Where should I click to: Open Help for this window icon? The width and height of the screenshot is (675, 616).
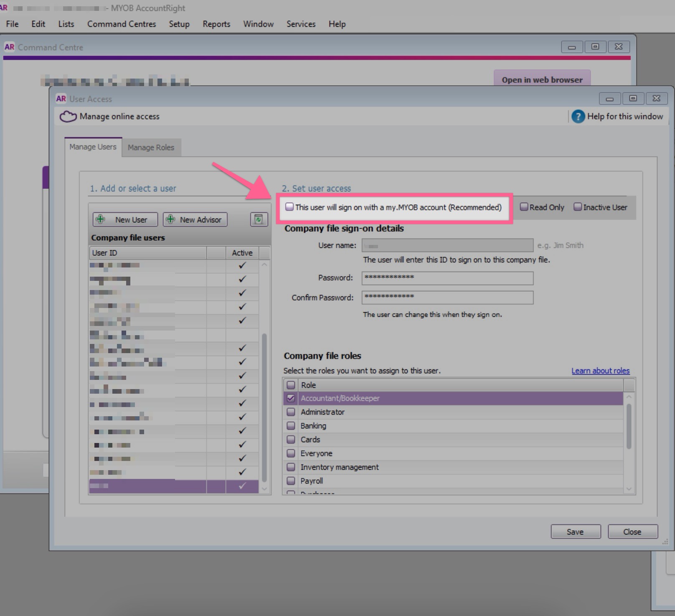pos(578,117)
